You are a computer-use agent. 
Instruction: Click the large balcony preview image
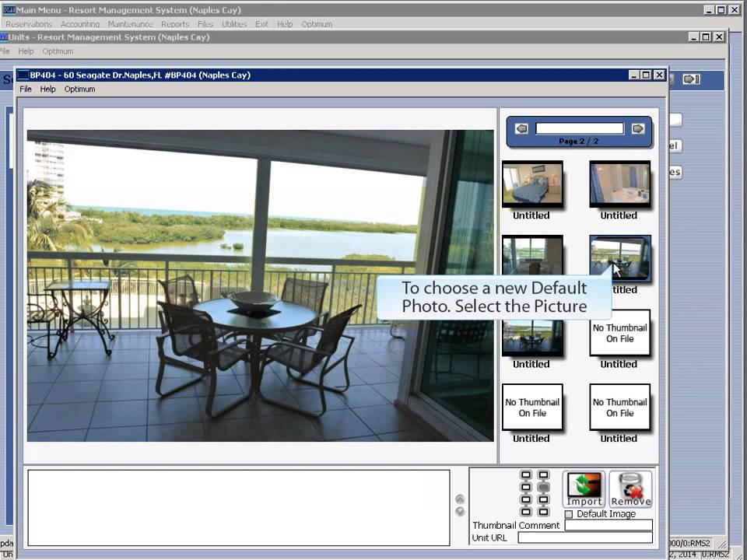click(x=260, y=285)
